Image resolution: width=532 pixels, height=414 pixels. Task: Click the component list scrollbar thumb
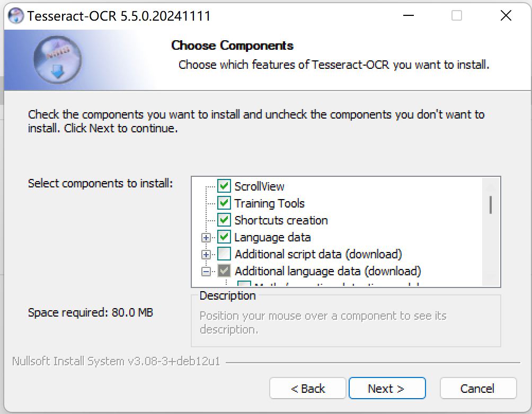pyautogui.click(x=491, y=204)
